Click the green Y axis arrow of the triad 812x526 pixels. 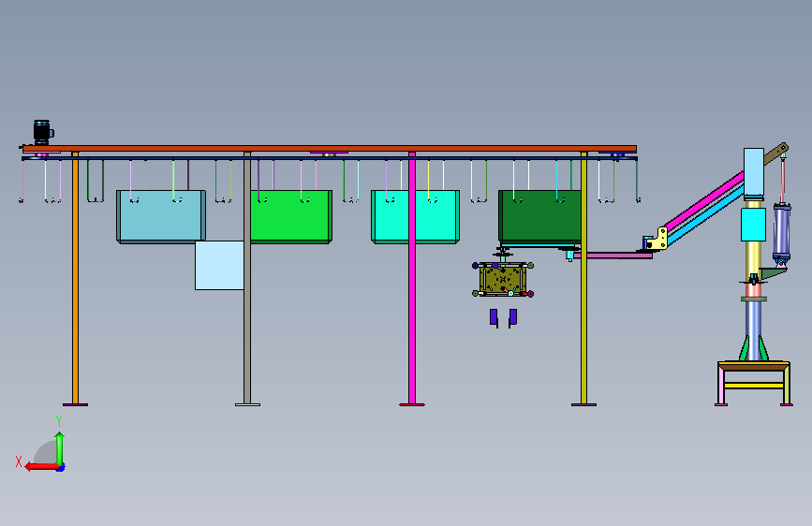(x=60, y=448)
